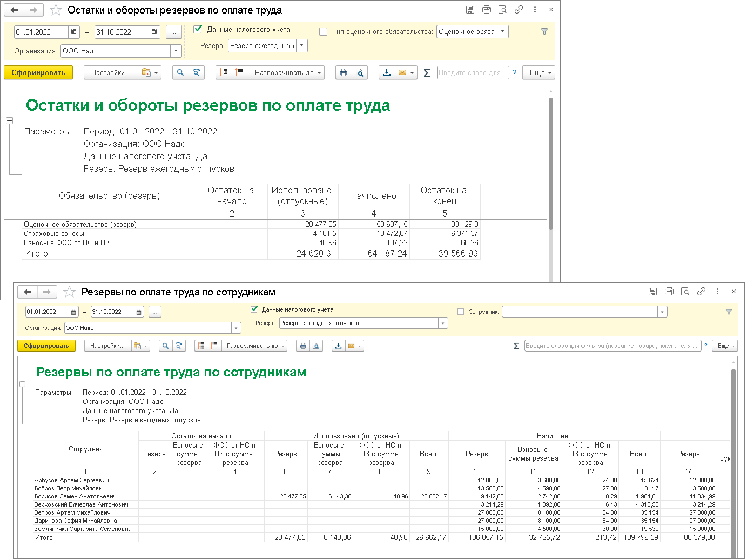Screen dimensions: 747x560
Task: Collapse parameters group in lower report
Action: tap(22, 384)
